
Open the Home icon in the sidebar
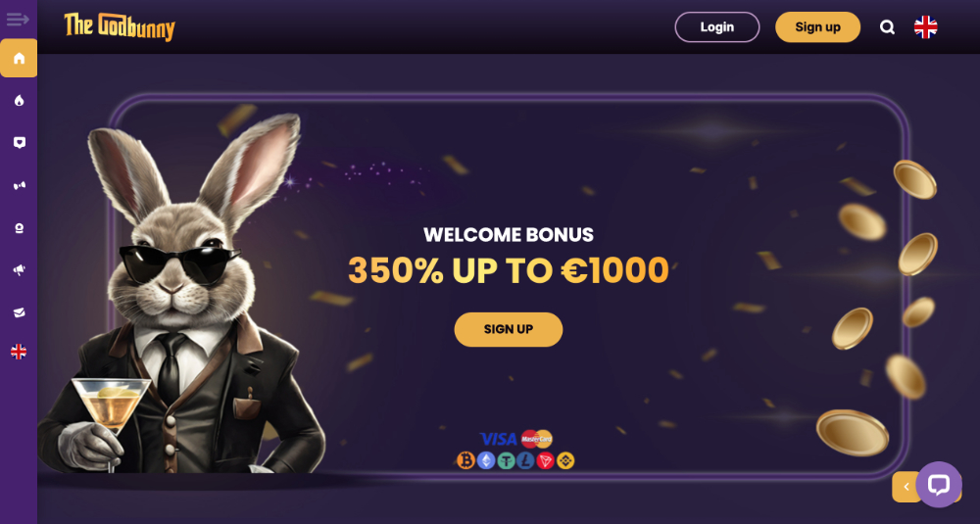pyautogui.click(x=19, y=58)
